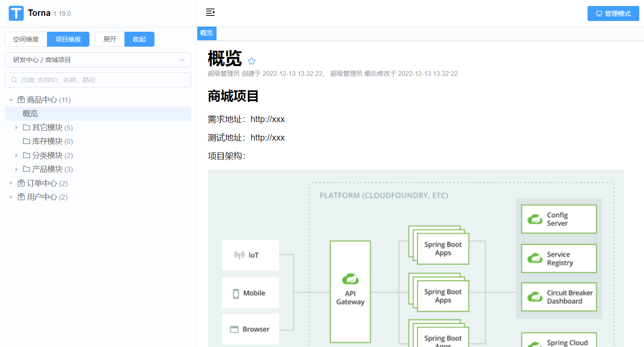Choose 收起 to collapse all nodes
The width and height of the screenshot is (644, 347).
click(x=139, y=39)
